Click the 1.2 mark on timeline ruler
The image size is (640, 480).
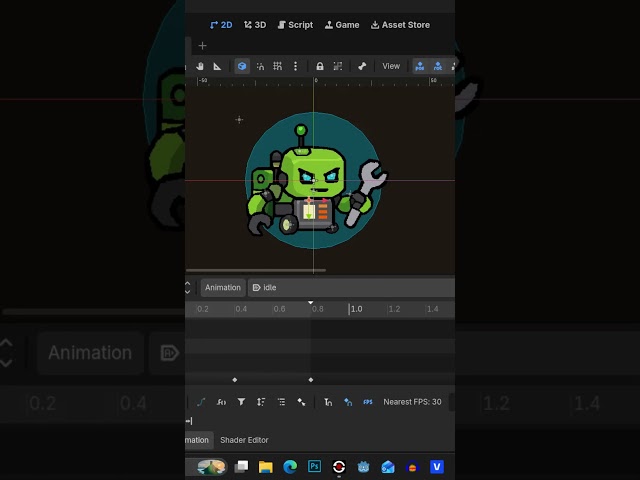pos(394,309)
